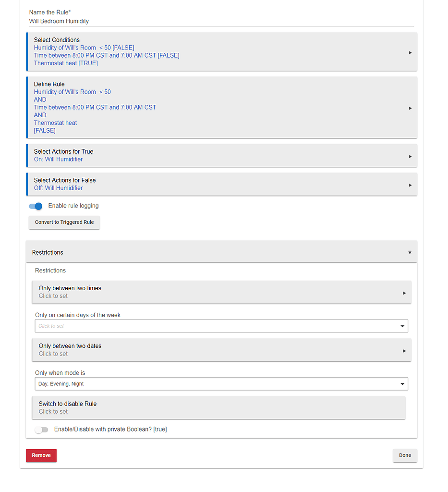Collapse the Restrictions panel

pos(410,252)
